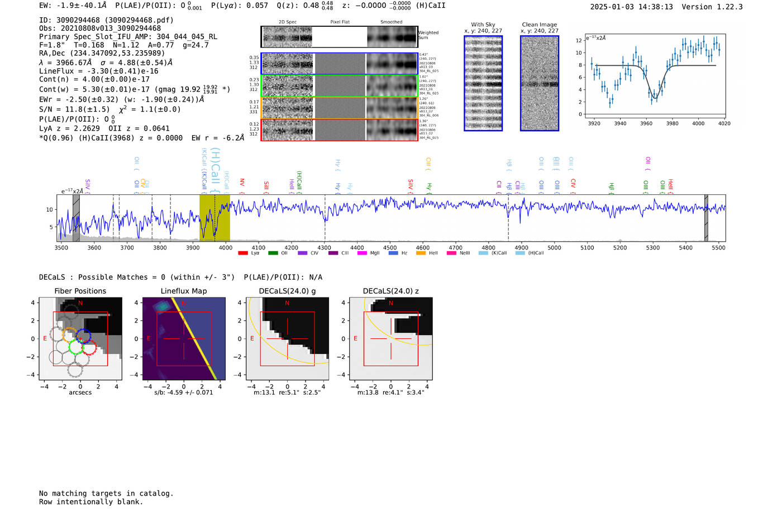This screenshot has width=782, height=532.
Task: Click the green OII legend swatch
Action: (x=273, y=253)
